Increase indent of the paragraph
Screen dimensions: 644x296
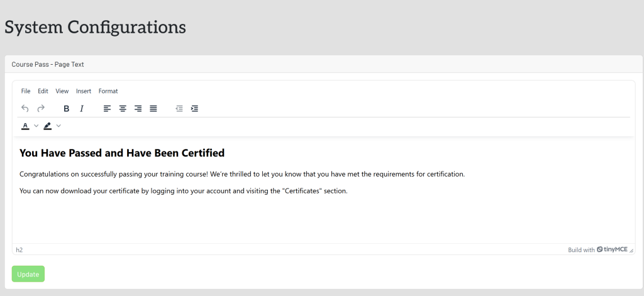pyautogui.click(x=194, y=109)
